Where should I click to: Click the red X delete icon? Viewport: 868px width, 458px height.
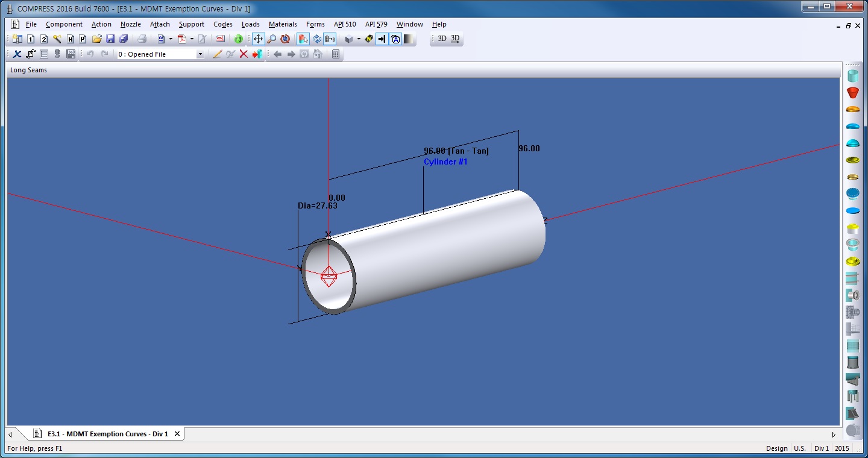pos(244,54)
